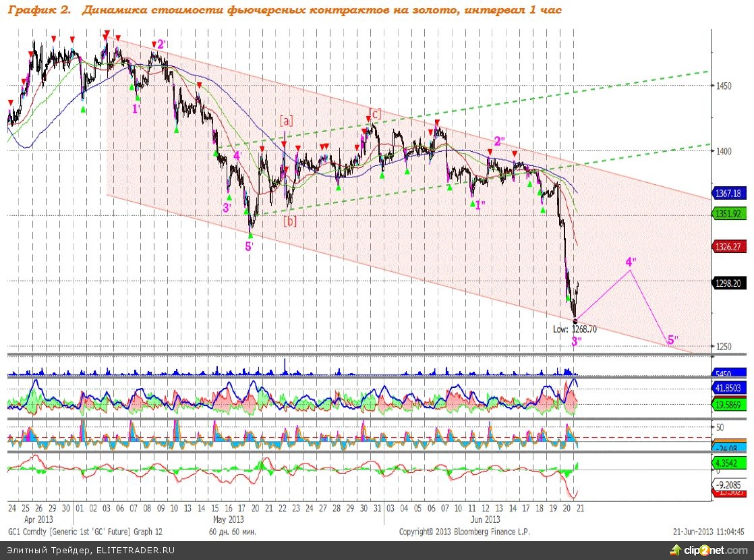Click the [b] wave label

pos(289,221)
